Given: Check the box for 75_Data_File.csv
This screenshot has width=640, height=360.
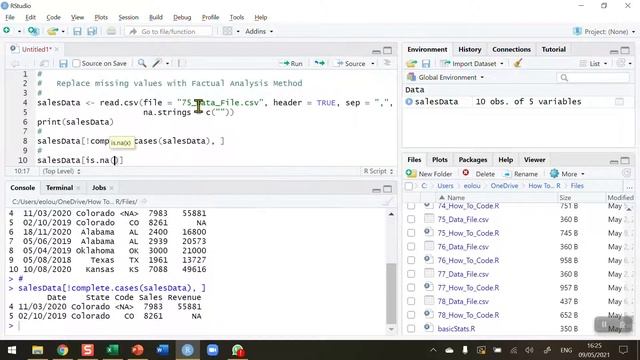Looking at the screenshot, I should coord(411,219).
